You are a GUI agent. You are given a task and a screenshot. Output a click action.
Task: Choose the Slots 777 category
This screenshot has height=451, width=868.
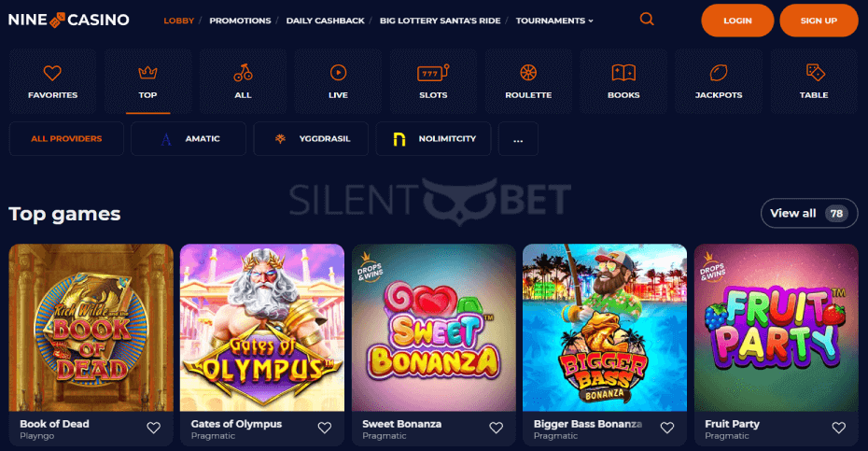pos(433,81)
